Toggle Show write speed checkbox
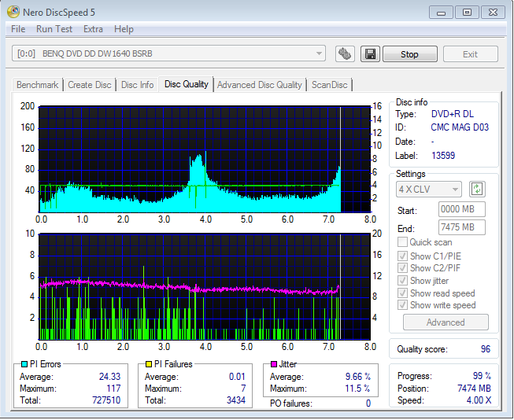The width and height of the screenshot is (514, 420). [402, 304]
